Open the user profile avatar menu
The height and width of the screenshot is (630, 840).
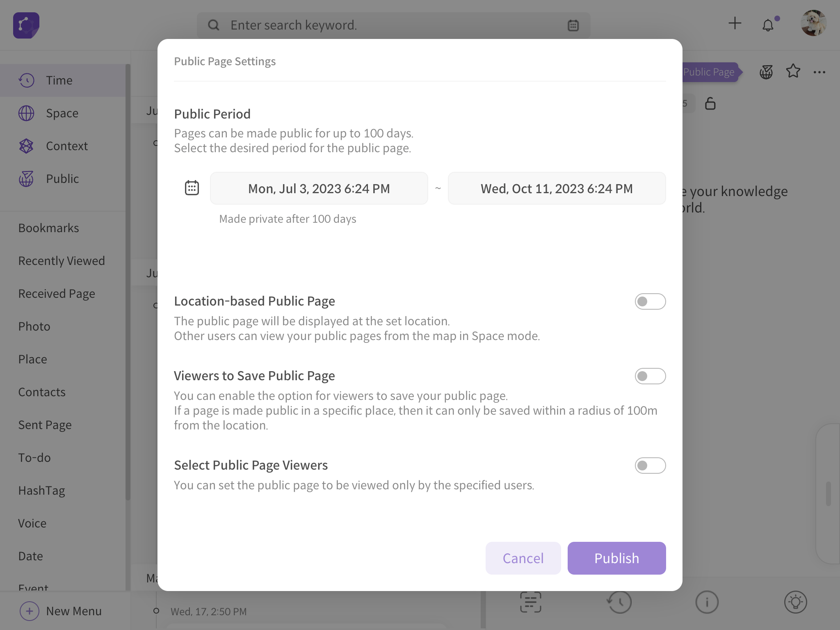tap(813, 23)
